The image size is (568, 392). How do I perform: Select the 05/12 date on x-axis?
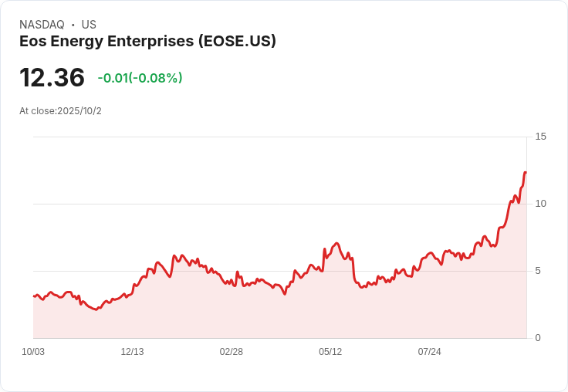(330, 352)
